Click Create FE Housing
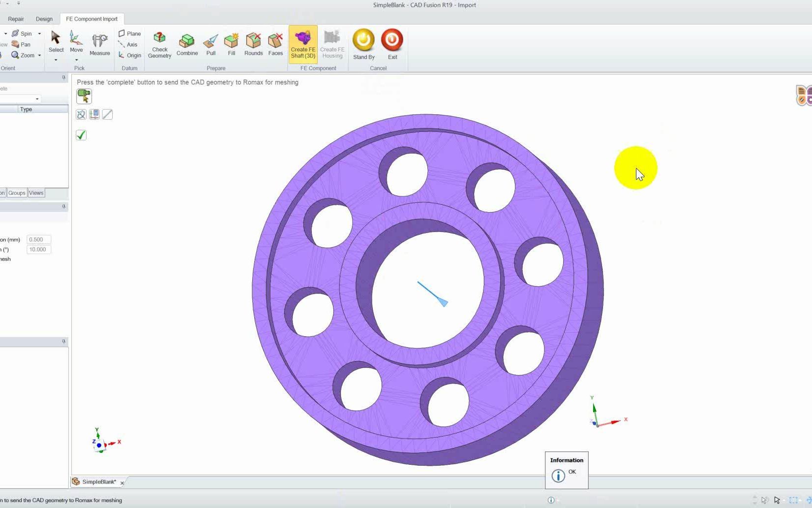This screenshot has width=812, height=508. pyautogui.click(x=332, y=45)
